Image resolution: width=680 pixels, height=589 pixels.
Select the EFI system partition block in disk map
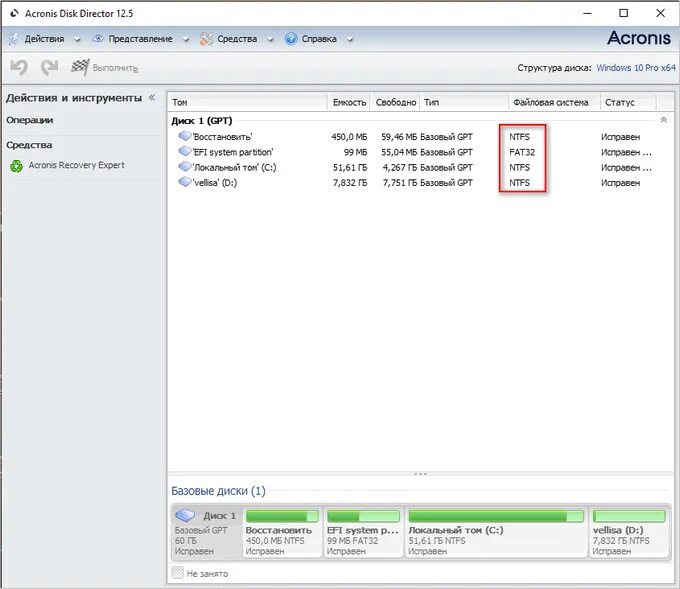pos(363,533)
